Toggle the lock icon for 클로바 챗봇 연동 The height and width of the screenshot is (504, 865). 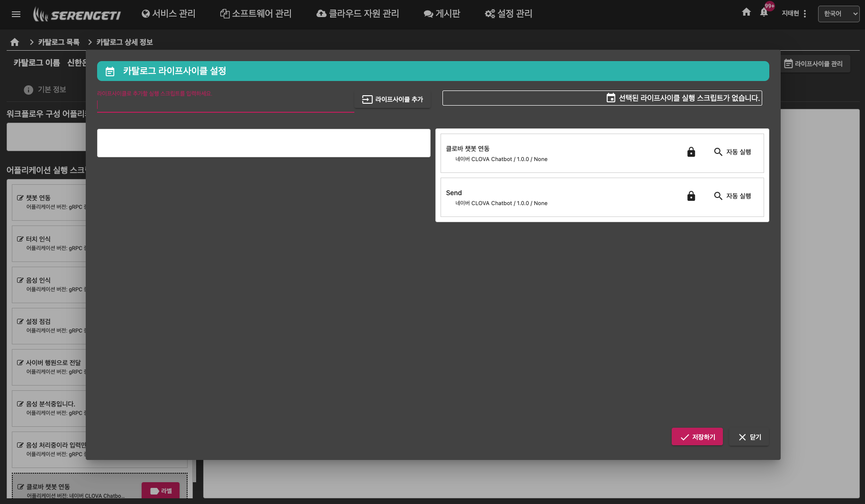click(x=691, y=152)
